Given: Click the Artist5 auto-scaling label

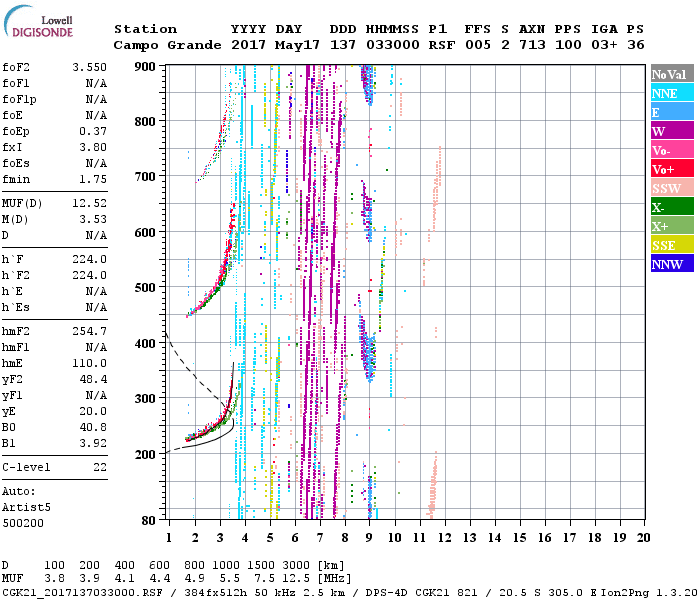Looking at the screenshot, I should [x=26, y=507].
